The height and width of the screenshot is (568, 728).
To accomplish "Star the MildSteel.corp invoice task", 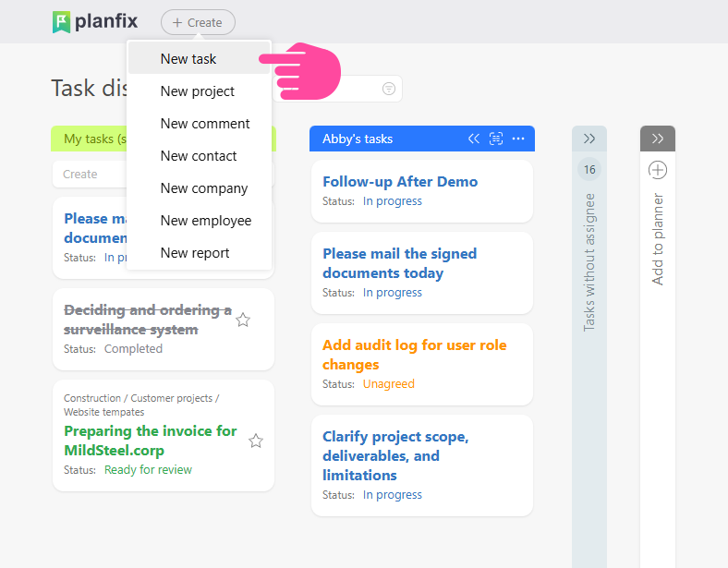I will click(x=256, y=441).
